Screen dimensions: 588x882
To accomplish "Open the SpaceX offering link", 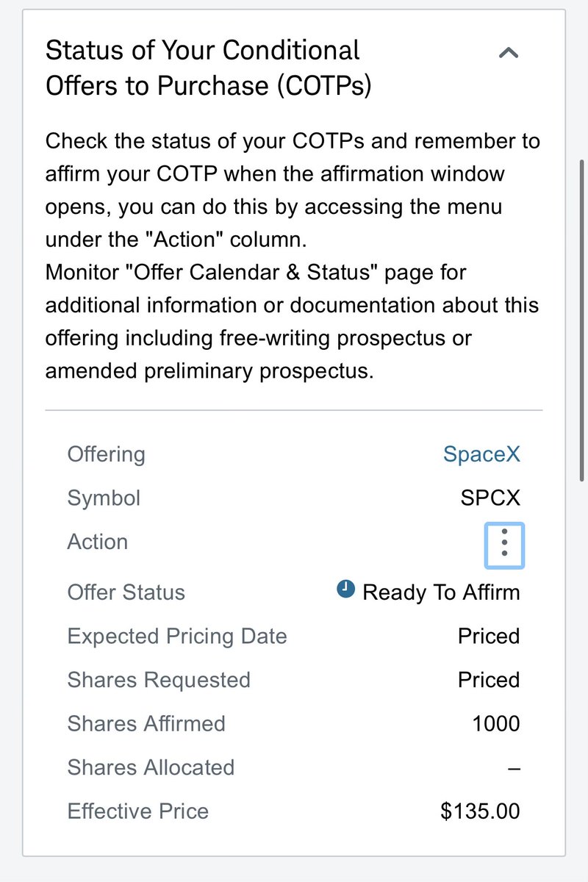I will [481, 454].
